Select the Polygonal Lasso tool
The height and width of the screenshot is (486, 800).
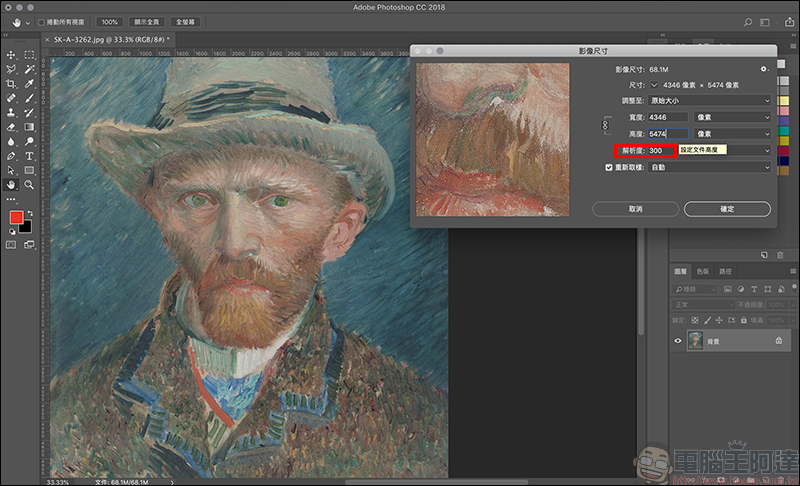point(11,69)
